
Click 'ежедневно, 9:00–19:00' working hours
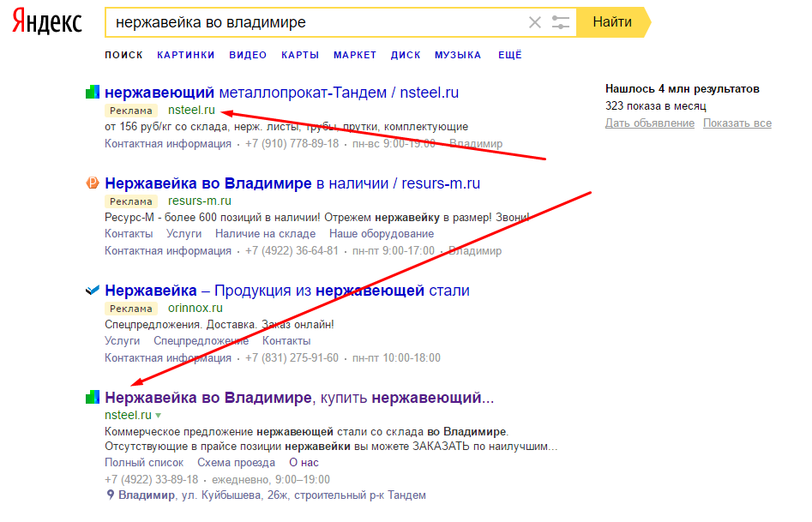[271, 480]
